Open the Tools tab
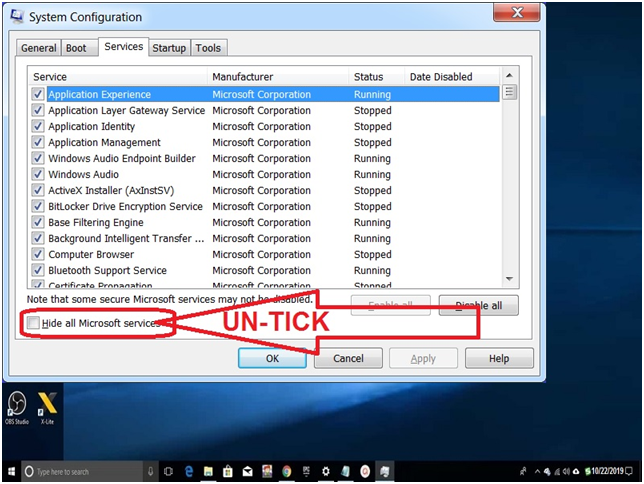The height and width of the screenshot is (484, 644). [208, 48]
